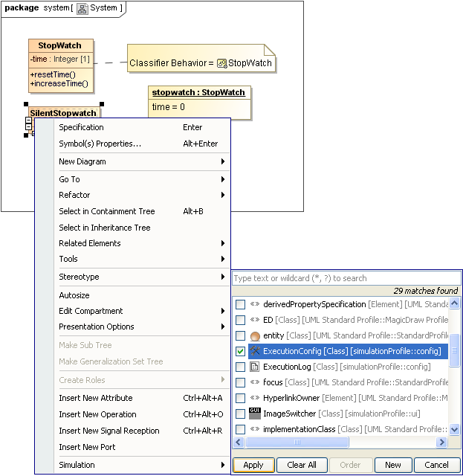This screenshot has height=476, width=463.
Task: Click the vertical scrollbar thumb
Action: (x=455, y=350)
